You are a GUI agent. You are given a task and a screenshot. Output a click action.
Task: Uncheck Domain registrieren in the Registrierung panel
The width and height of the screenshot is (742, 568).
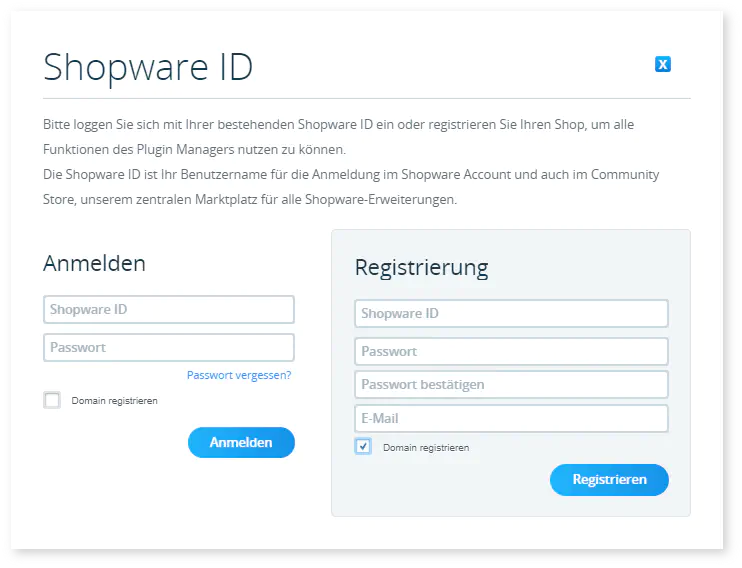(x=363, y=447)
